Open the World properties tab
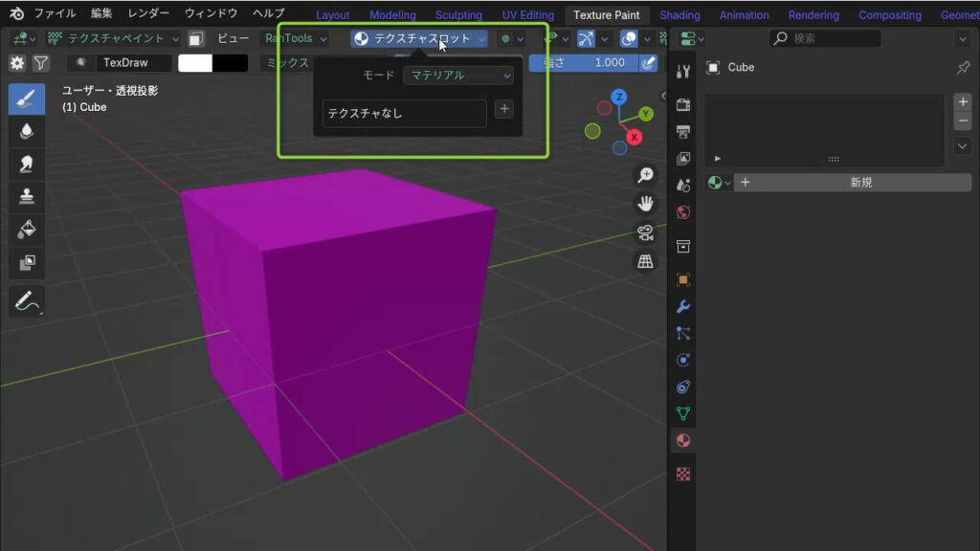Viewport: 980px width, 551px height. [x=683, y=212]
